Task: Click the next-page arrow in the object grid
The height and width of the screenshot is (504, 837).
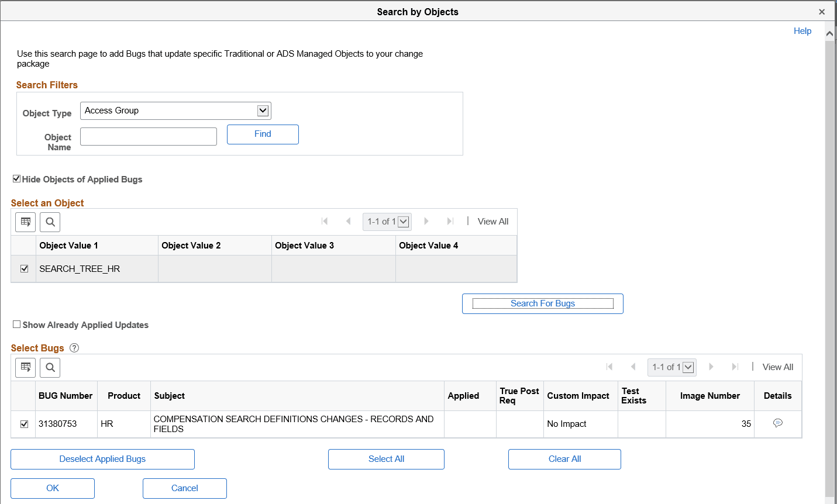Action: (426, 221)
